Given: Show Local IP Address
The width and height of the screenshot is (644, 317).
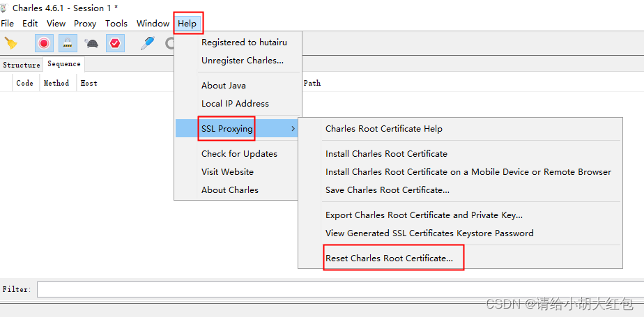Looking at the screenshot, I should pyautogui.click(x=238, y=104).
